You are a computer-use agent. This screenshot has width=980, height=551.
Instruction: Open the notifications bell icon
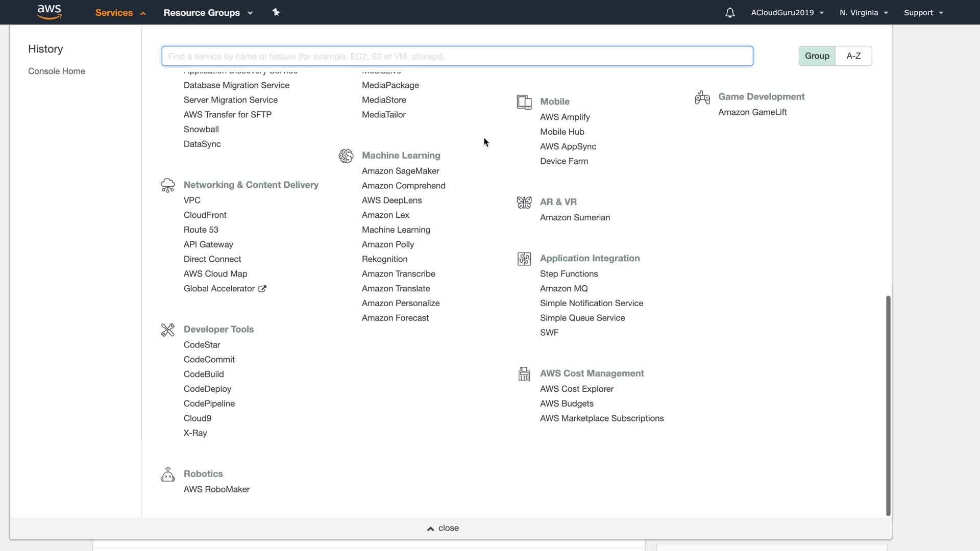coord(730,13)
